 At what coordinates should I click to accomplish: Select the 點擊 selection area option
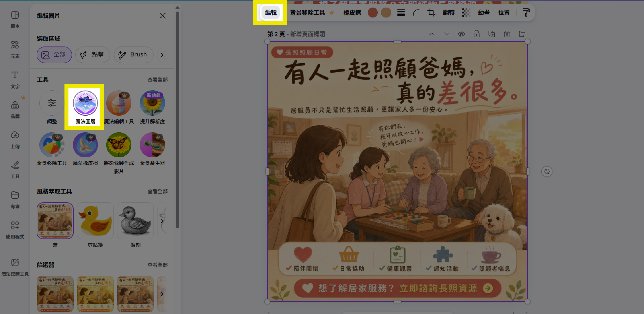tap(93, 55)
